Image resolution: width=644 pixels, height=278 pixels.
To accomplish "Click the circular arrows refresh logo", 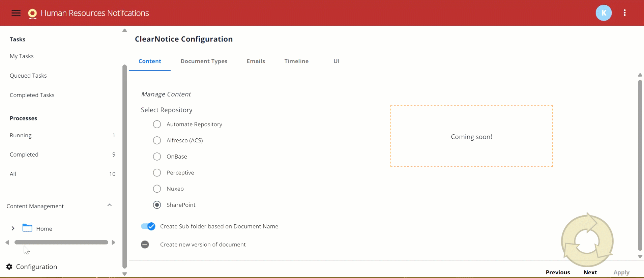I will pyautogui.click(x=587, y=240).
